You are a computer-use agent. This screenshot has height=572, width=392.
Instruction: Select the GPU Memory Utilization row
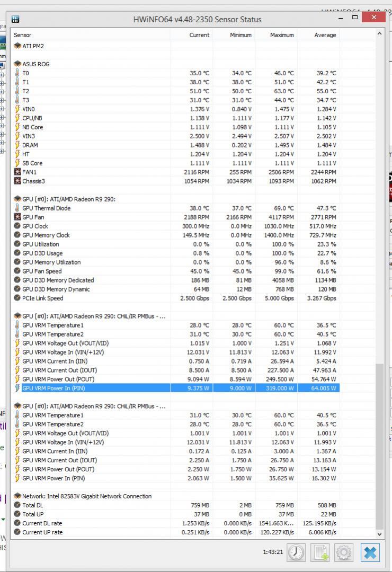coord(175,262)
